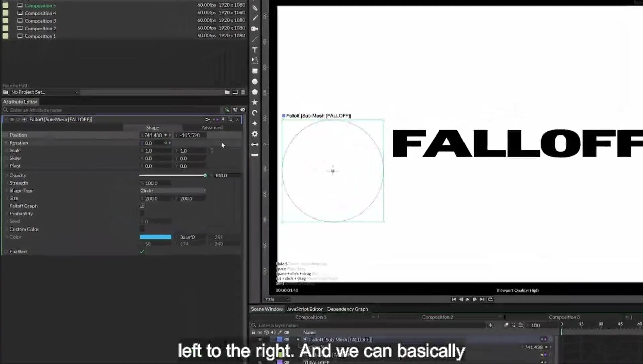
Task: Click the new folder icon in the assets panel
Action: pyautogui.click(x=227, y=92)
